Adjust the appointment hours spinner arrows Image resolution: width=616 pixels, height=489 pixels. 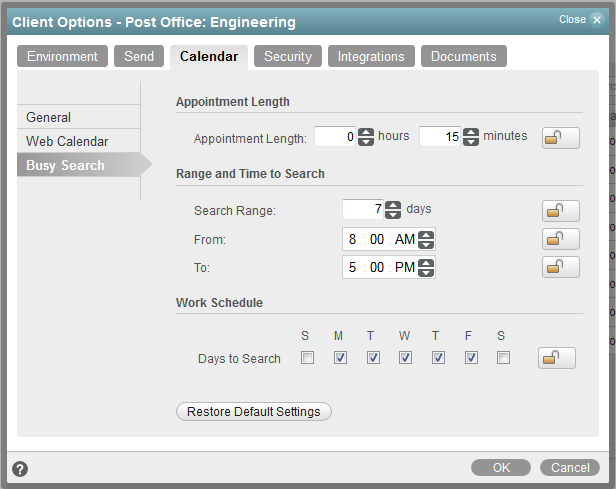366,137
